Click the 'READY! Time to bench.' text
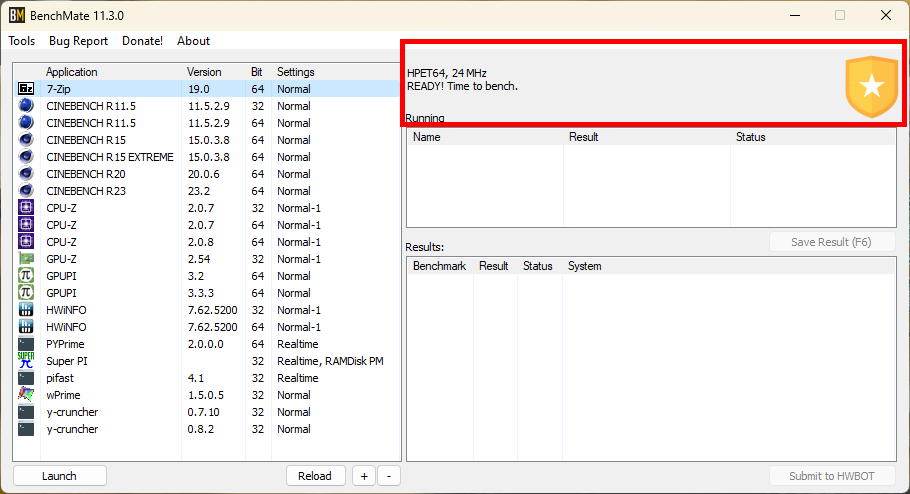The image size is (910, 494). tap(462, 86)
